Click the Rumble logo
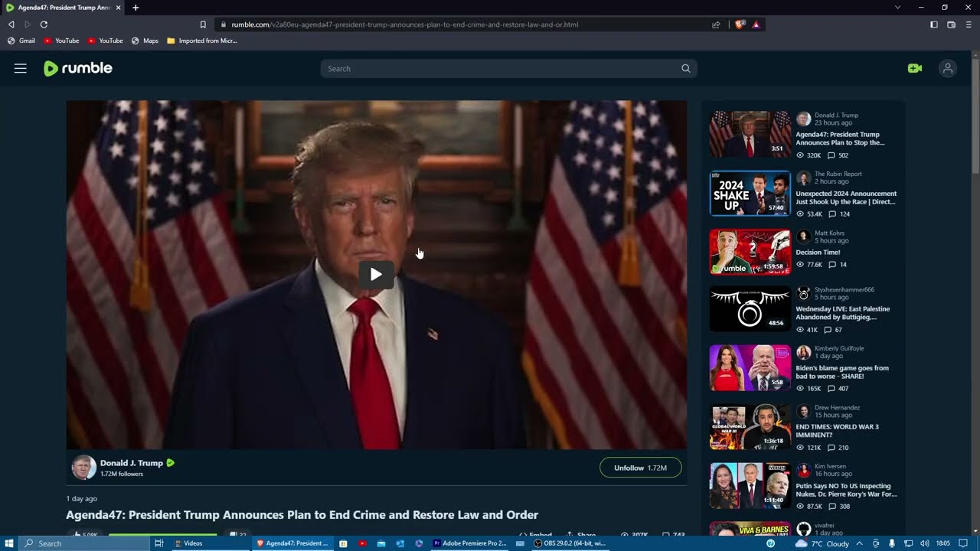 click(x=78, y=69)
